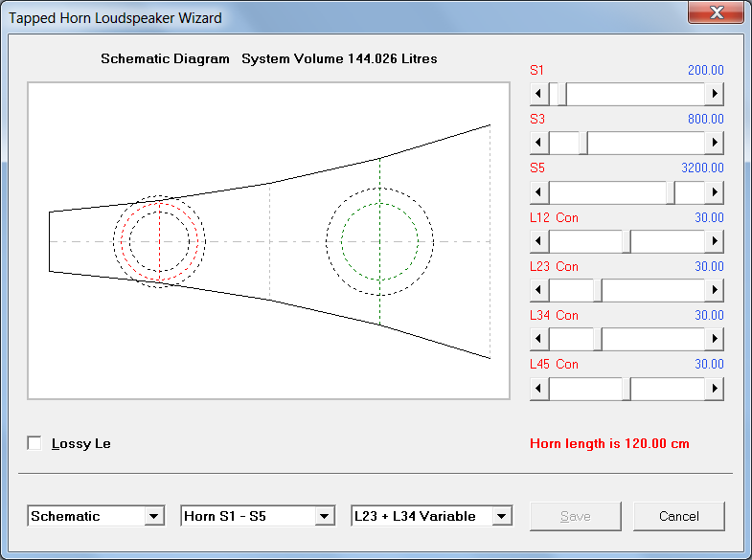Click the S3 slider thumb
Image resolution: width=752 pixels, height=560 pixels.
(x=583, y=143)
